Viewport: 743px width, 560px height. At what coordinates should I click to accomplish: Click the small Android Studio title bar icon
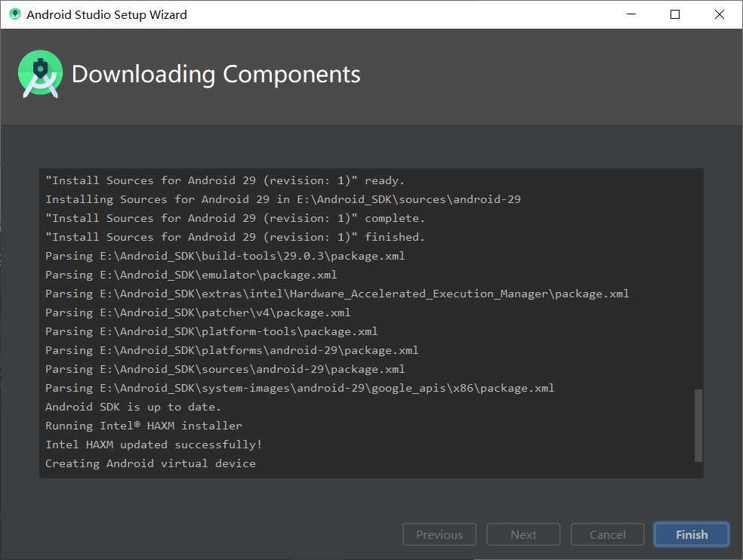coord(14,14)
